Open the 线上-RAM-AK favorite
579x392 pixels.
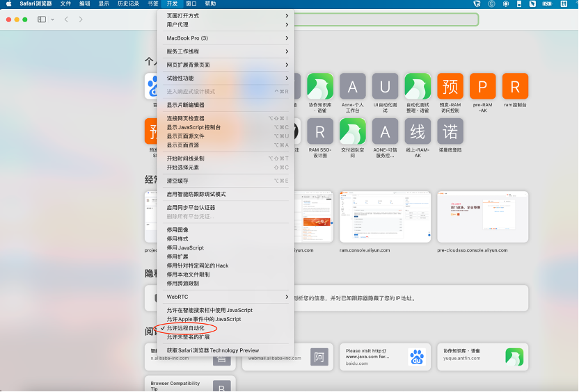[x=418, y=131]
